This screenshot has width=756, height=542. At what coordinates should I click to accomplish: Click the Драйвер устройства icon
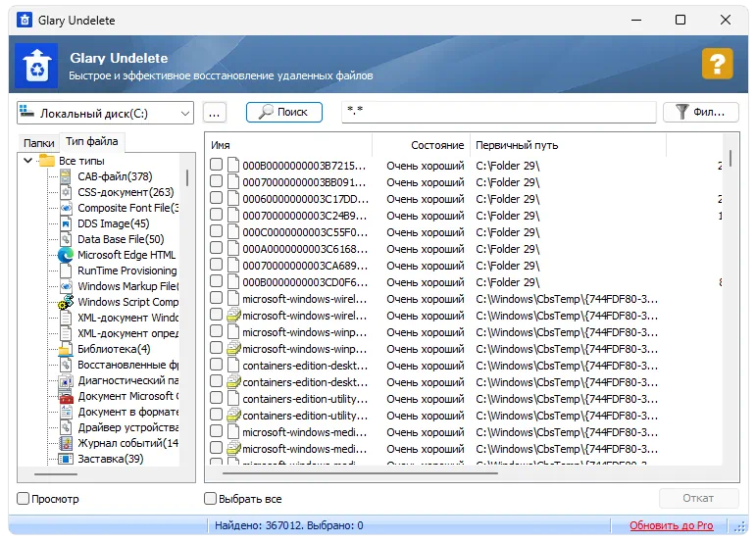coord(66,428)
